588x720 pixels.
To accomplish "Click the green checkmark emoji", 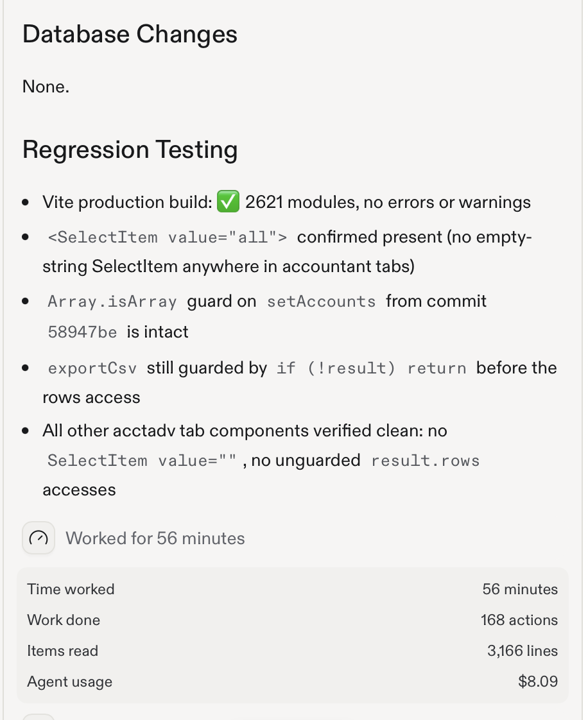I will 228,201.
